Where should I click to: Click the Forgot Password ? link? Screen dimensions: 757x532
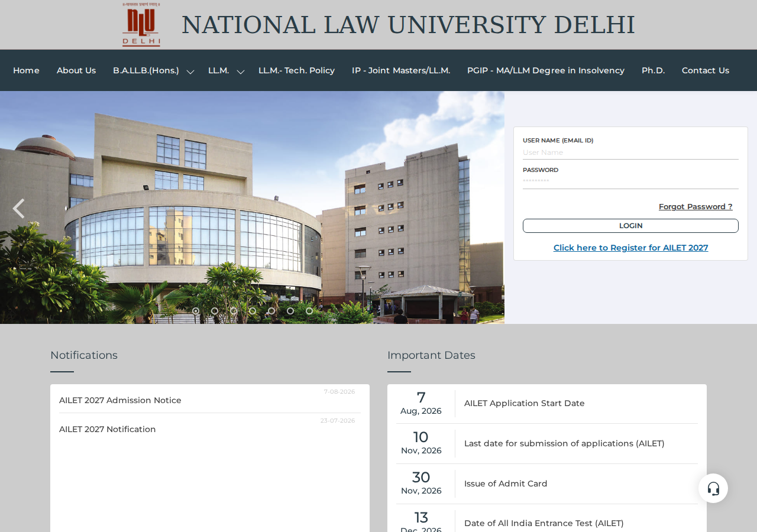pyautogui.click(x=695, y=206)
